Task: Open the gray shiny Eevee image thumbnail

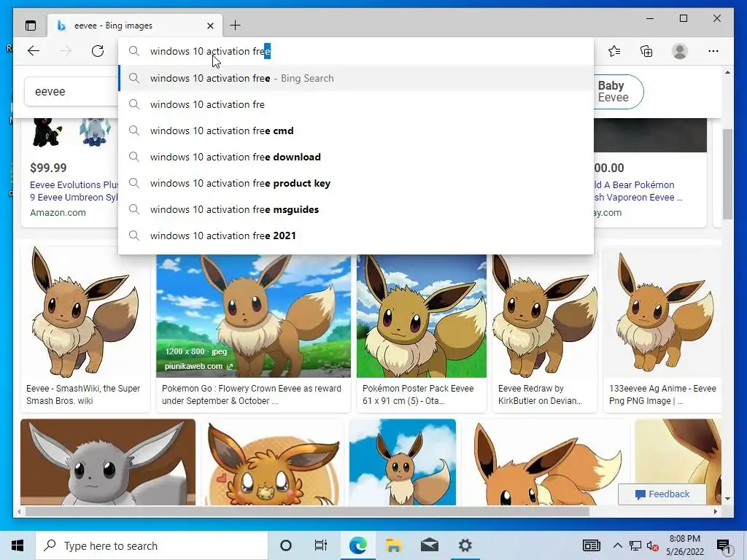Action: point(108,462)
